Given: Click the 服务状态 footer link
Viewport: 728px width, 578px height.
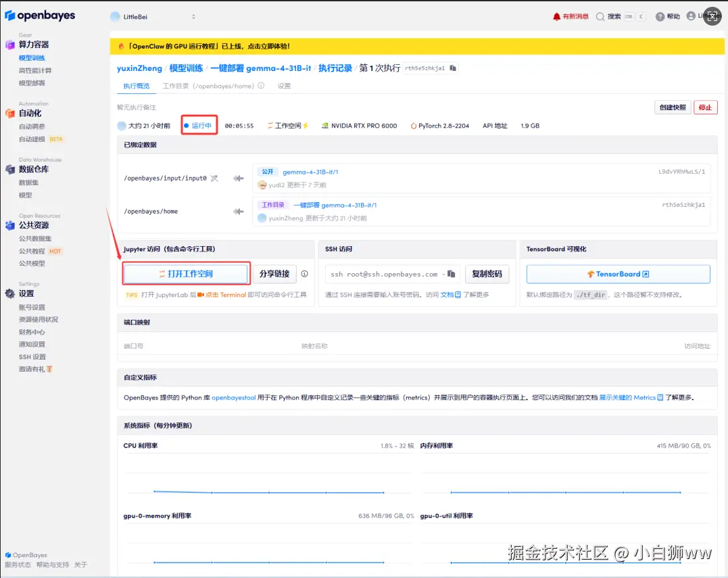Looking at the screenshot, I should [x=18, y=564].
